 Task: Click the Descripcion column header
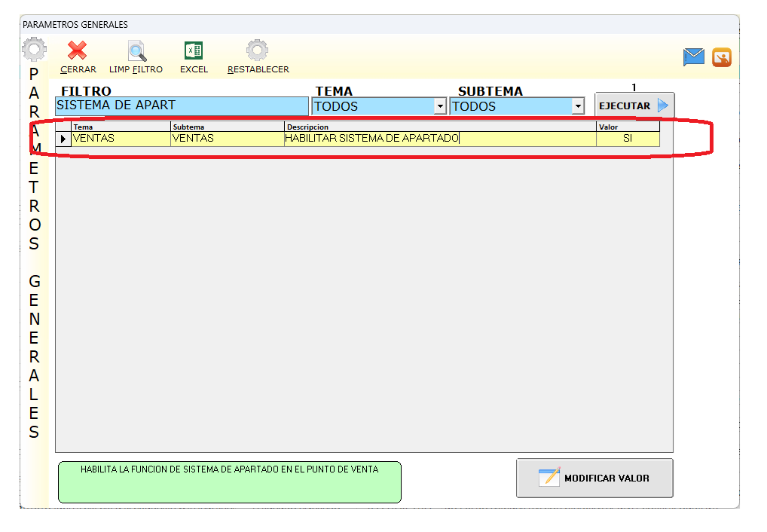click(439, 127)
